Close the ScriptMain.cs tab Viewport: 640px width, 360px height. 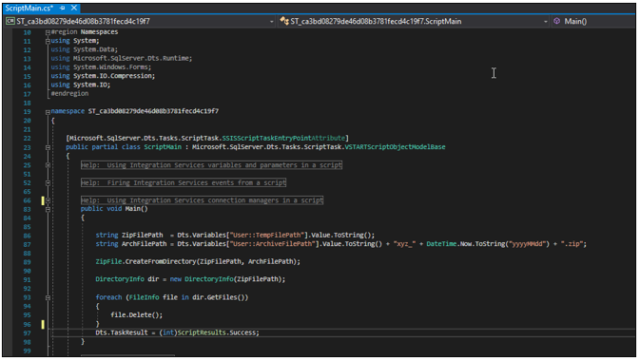(74, 8)
